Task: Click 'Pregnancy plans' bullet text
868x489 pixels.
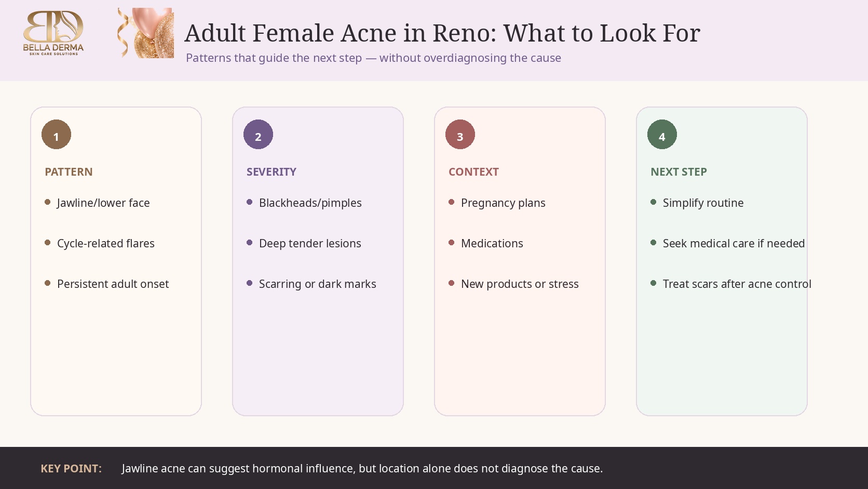Action: (503, 203)
